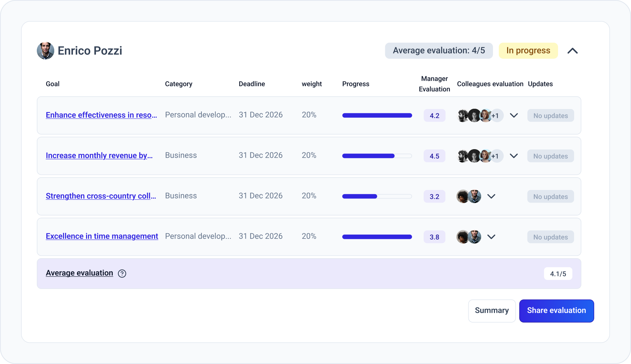This screenshot has width=631, height=364.
Task: Click colleague avatars in Strengthen cross-country row
Action: click(x=469, y=196)
